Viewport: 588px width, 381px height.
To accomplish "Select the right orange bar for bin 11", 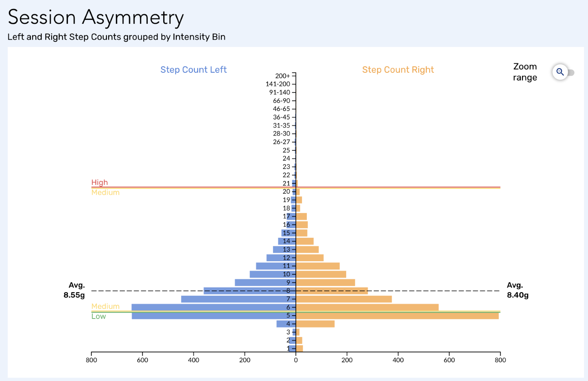I will (318, 266).
